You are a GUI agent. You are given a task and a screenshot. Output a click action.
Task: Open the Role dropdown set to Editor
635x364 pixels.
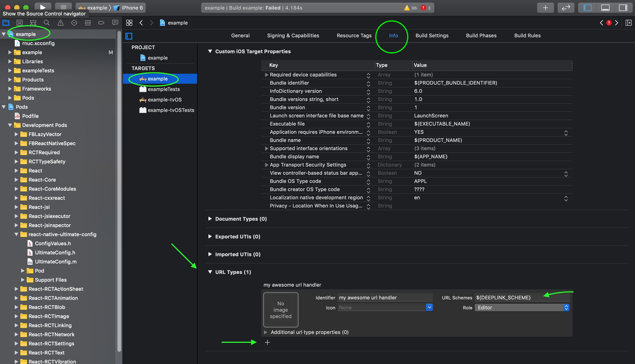point(522,308)
